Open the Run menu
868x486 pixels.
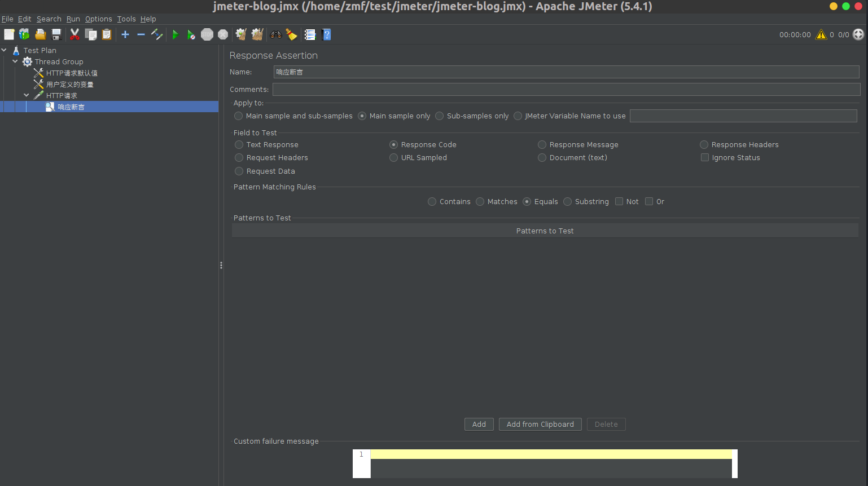pos(73,19)
